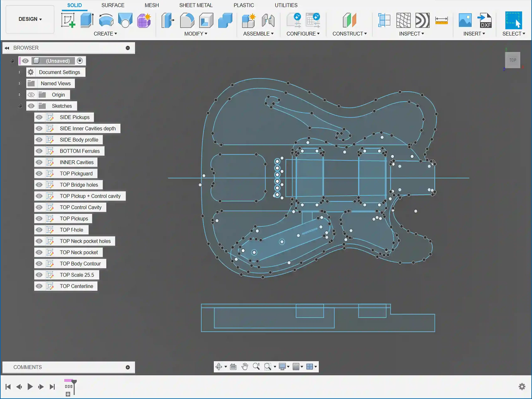Hide the Sketches folder

(31, 106)
